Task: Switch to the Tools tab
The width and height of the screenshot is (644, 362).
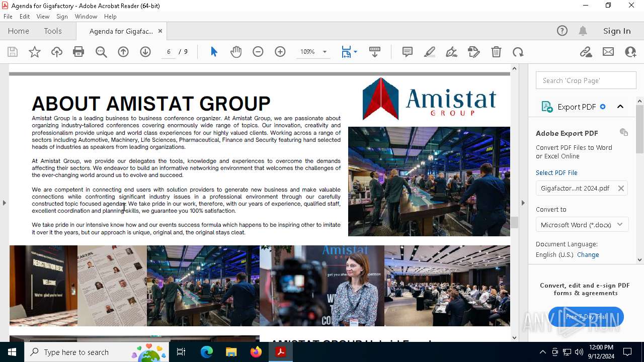Action: click(53, 31)
